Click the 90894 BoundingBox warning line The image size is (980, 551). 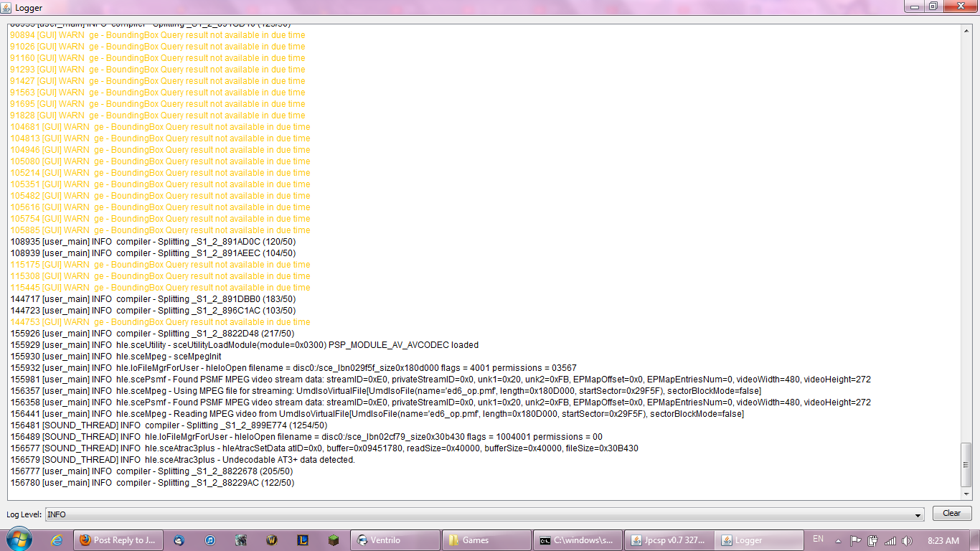158,35
